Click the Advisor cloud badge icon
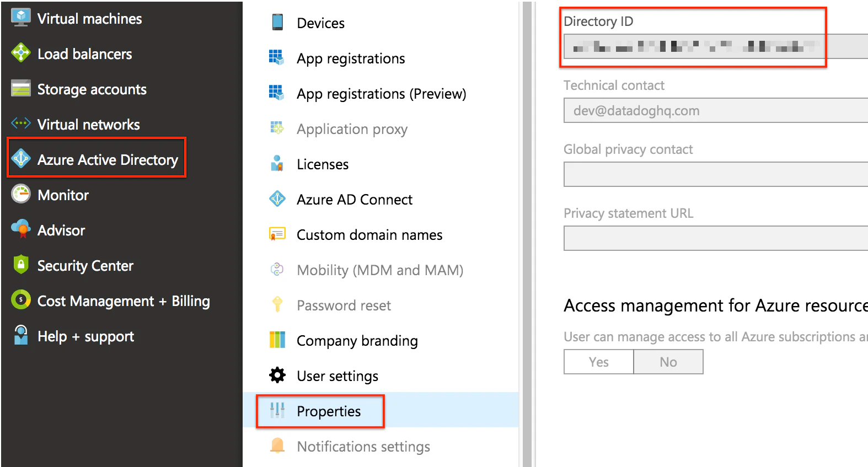This screenshot has height=467, width=868. pos(21,229)
